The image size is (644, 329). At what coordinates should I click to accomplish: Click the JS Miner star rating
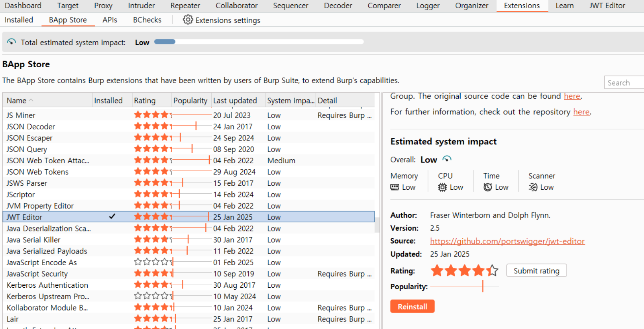click(153, 115)
